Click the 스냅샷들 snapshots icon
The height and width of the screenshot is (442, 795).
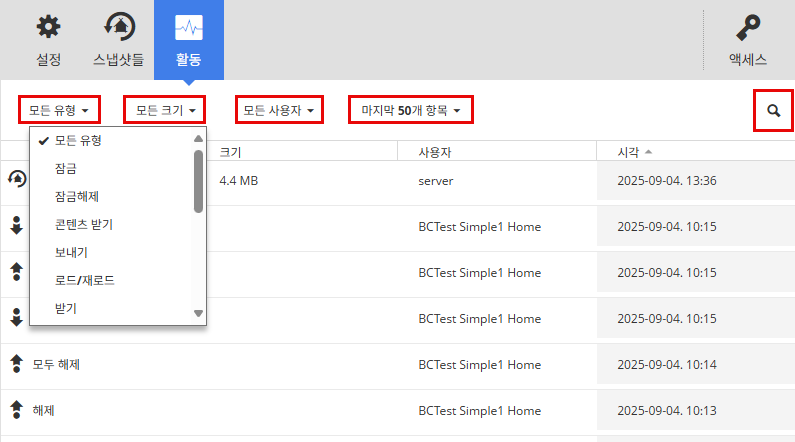[x=119, y=27]
